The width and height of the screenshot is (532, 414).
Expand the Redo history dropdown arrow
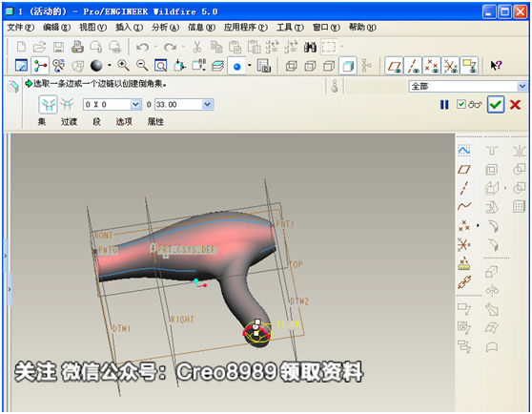[x=183, y=47]
